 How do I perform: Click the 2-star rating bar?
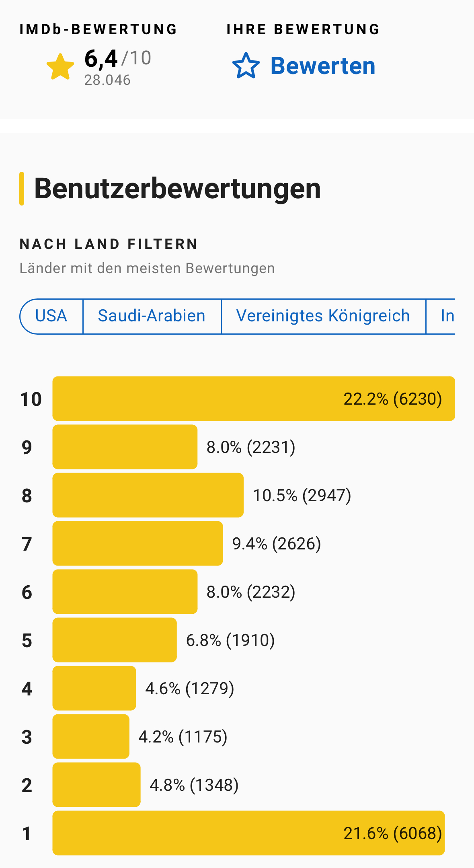point(96,785)
